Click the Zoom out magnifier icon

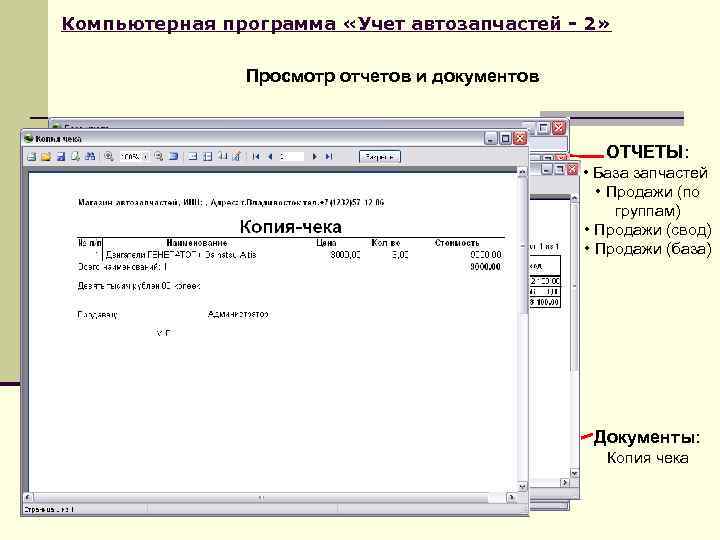[158, 157]
